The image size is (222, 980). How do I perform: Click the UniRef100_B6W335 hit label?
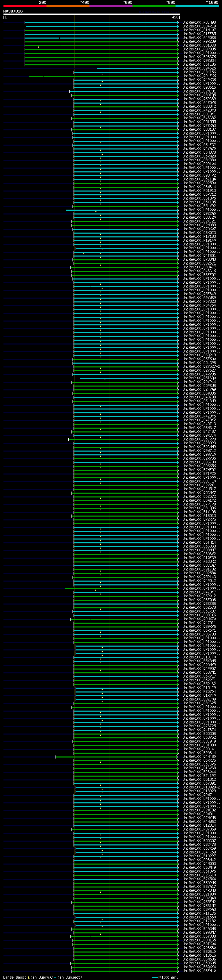click(x=199, y=394)
